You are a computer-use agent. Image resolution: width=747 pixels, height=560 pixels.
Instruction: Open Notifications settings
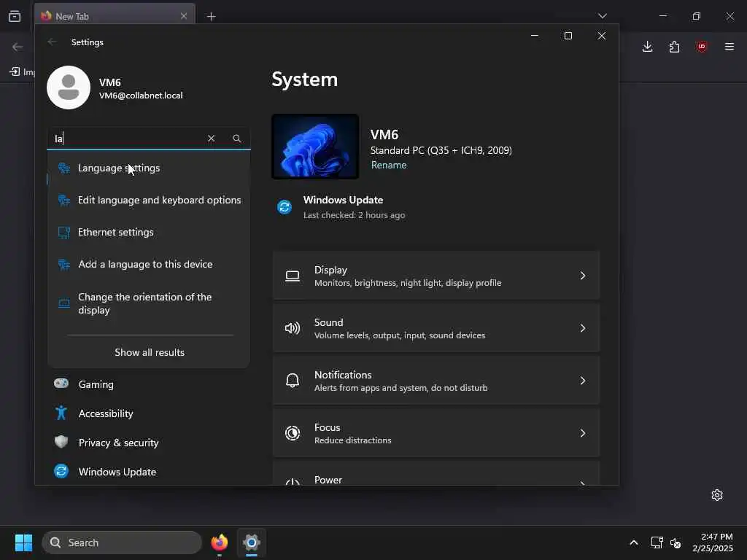point(436,381)
